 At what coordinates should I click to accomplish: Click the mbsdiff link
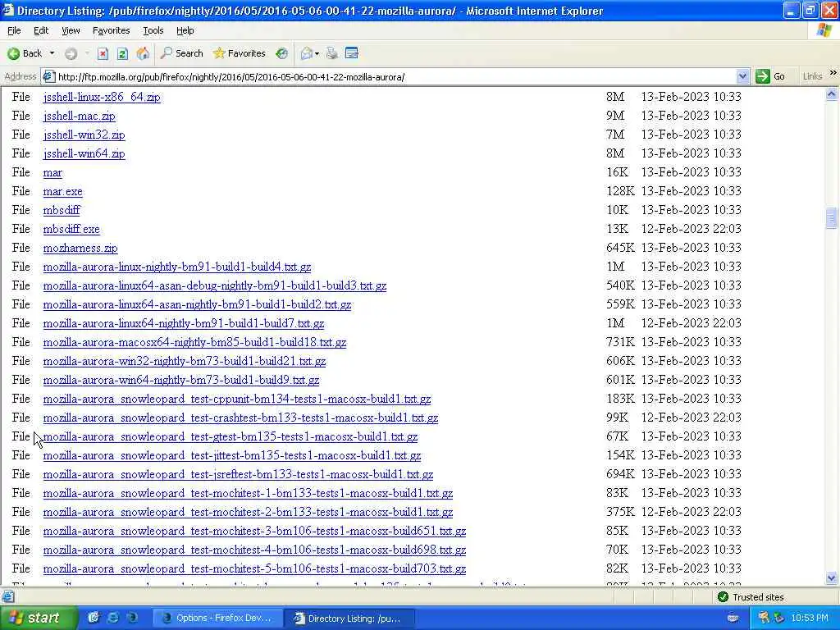point(62,210)
